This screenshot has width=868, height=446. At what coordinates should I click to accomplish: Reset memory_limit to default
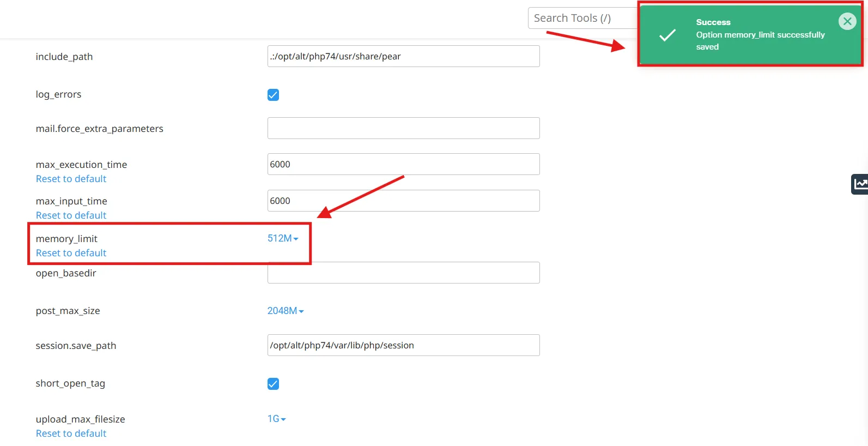[71, 253]
